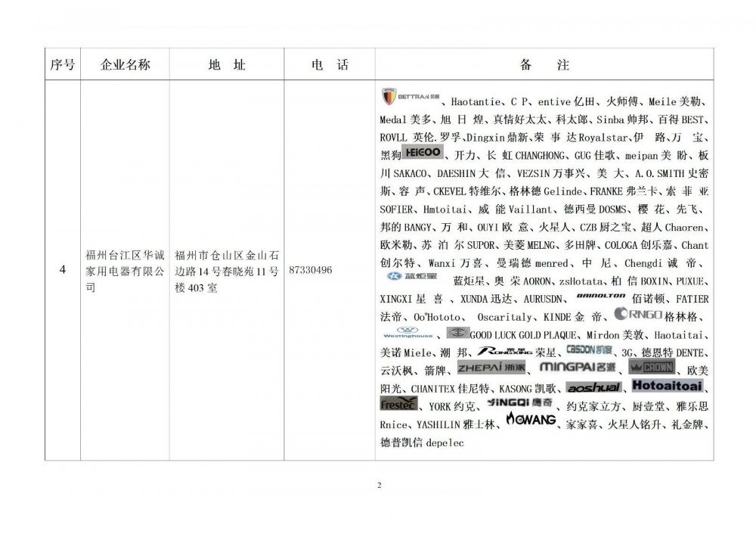Click the CROWN brand logo
Viewport: 756px width, 534px height.
(652, 367)
